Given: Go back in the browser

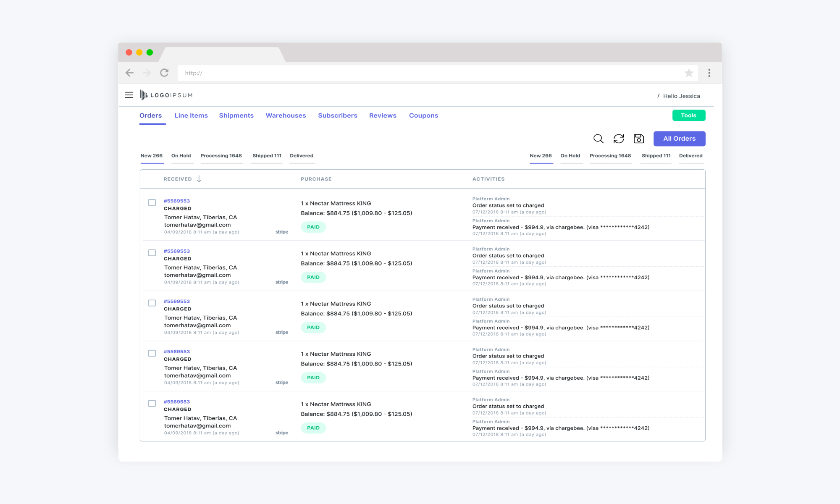Looking at the screenshot, I should [x=130, y=73].
